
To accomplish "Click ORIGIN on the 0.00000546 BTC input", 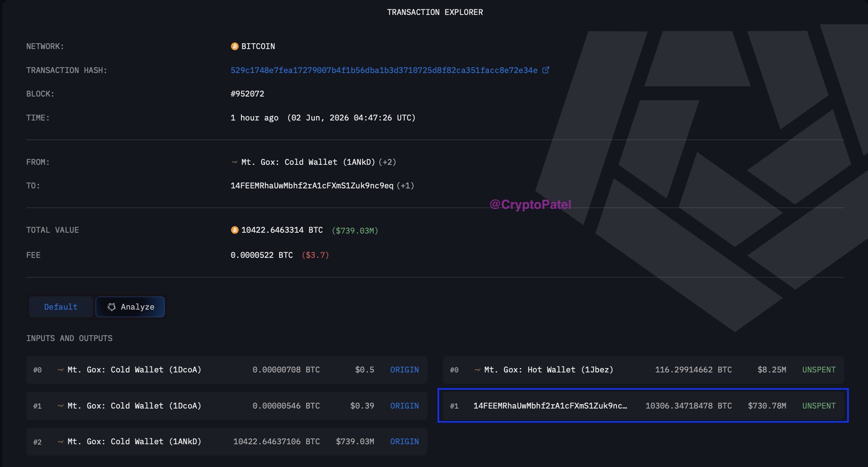I will coord(405,406).
